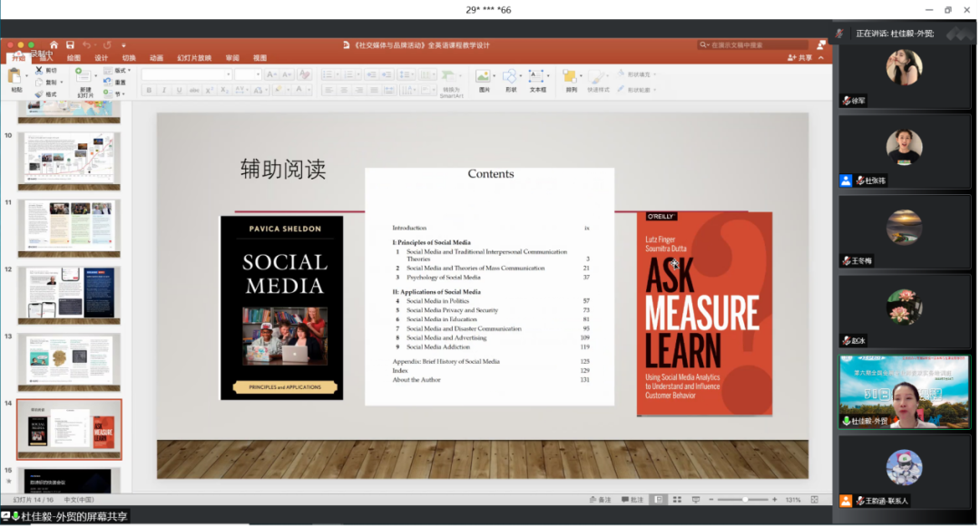This screenshot has height=527, width=980.
Task: Switch to Slide Sorter view icon
Action: click(x=677, y=500)
